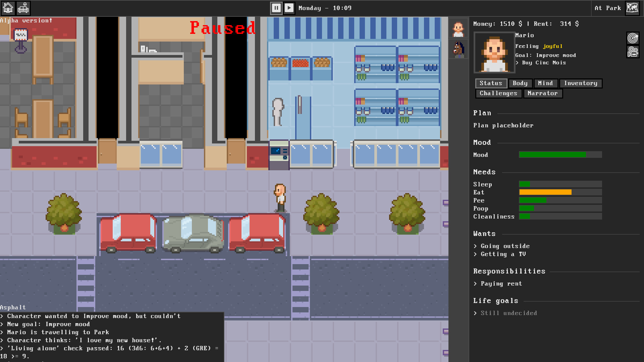Image resolution: width=644 pixels, height=362 pixels.
Task: Click the ATM machine outside the store
Action: pos(279,155)
